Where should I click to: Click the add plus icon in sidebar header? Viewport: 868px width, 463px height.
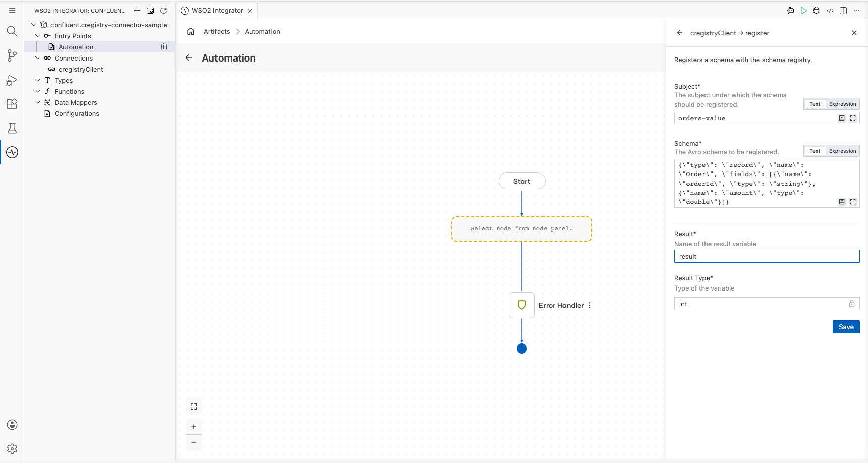point(137,10)
